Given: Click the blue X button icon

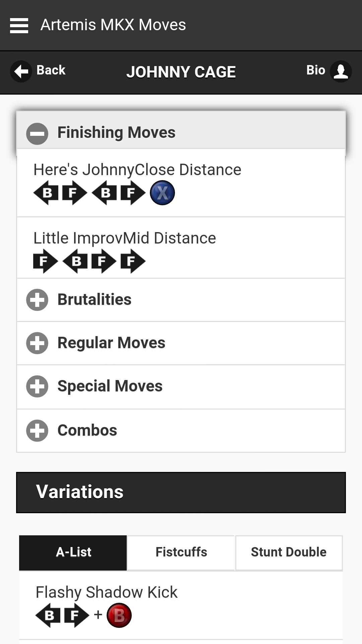Looking at the screenshot, I should pos(162,193).
